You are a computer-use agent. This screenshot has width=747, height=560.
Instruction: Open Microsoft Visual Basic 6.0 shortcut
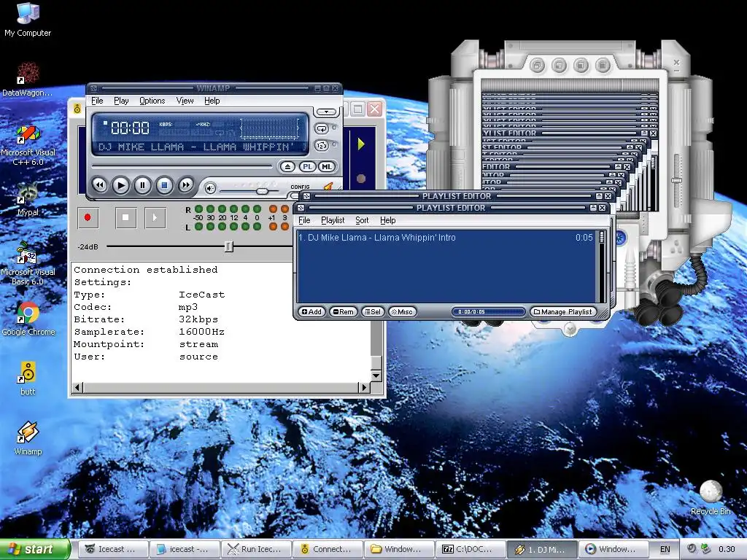[28, 263]
